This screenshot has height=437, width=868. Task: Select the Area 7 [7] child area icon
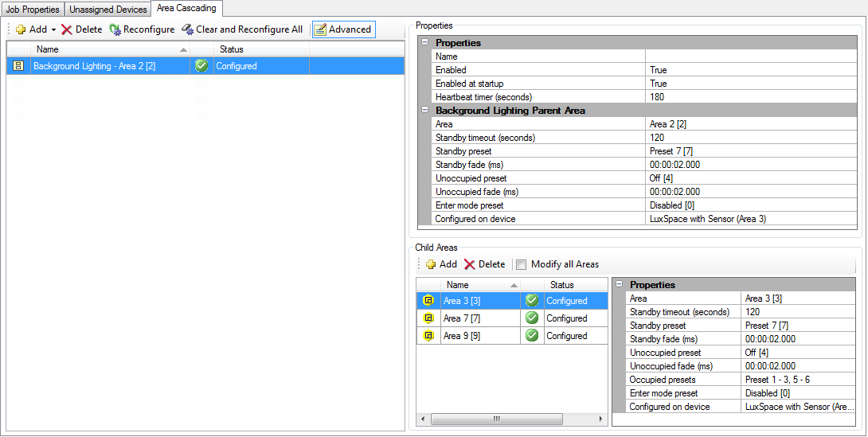428,318
